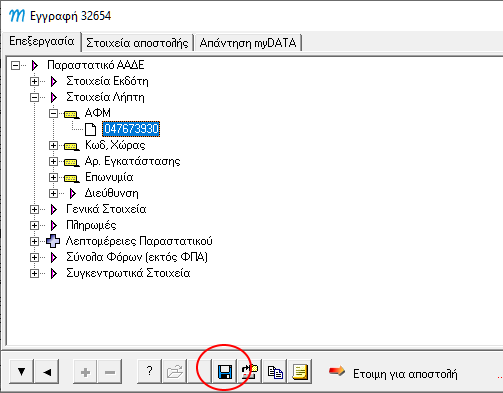Expand the Συγκεντρωτικά Στοιχεία node

tap(34, 273)
